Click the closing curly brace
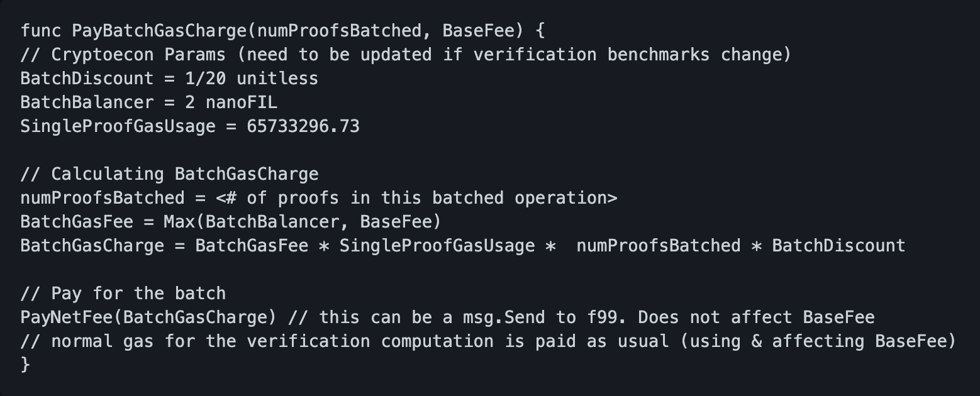The width and height of the screenshot is (980, 396). (x=25, y=365)
